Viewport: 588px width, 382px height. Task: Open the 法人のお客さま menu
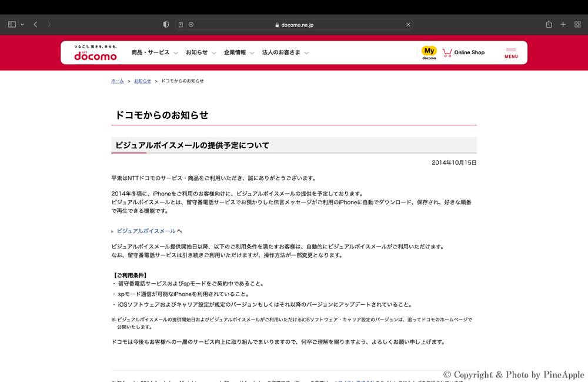(x=285, y=52)
